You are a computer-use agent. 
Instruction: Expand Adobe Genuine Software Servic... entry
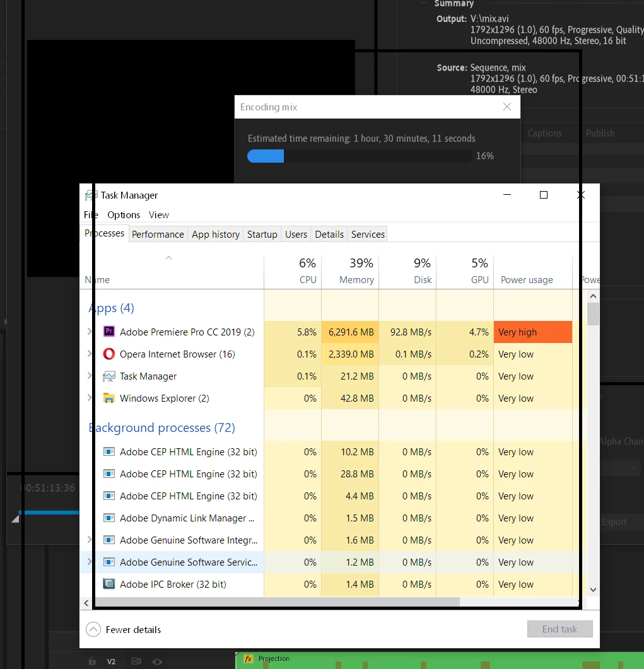(89, 562)
